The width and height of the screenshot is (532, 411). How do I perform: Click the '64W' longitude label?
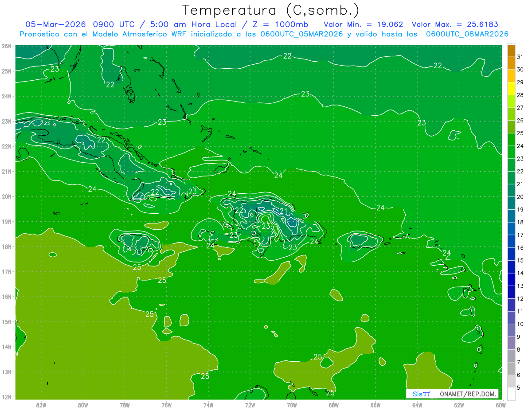(417, 405)
